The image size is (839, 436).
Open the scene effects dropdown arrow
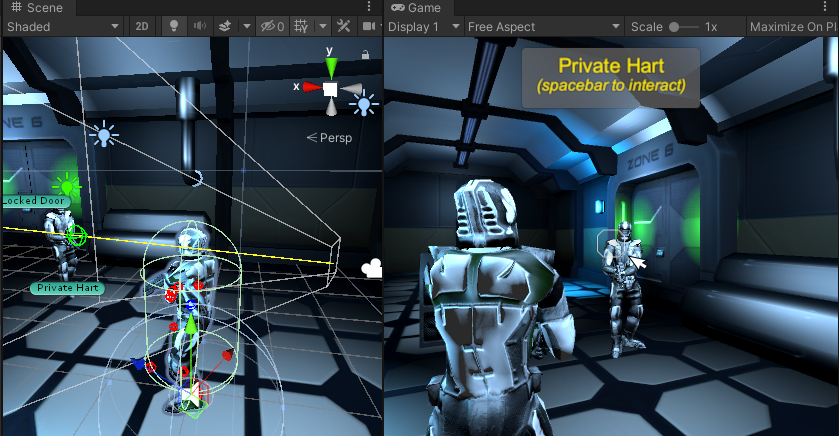[x=246, y=27]
